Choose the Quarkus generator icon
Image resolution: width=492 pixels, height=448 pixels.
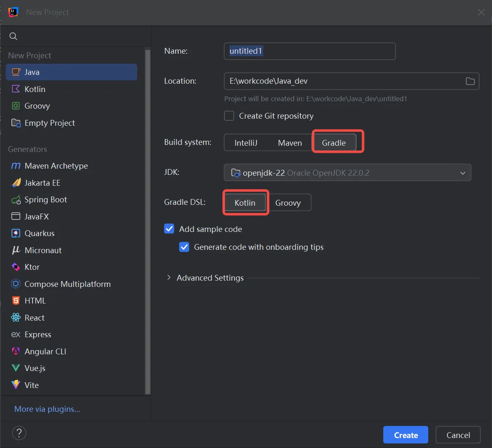(x=16, y=233)
